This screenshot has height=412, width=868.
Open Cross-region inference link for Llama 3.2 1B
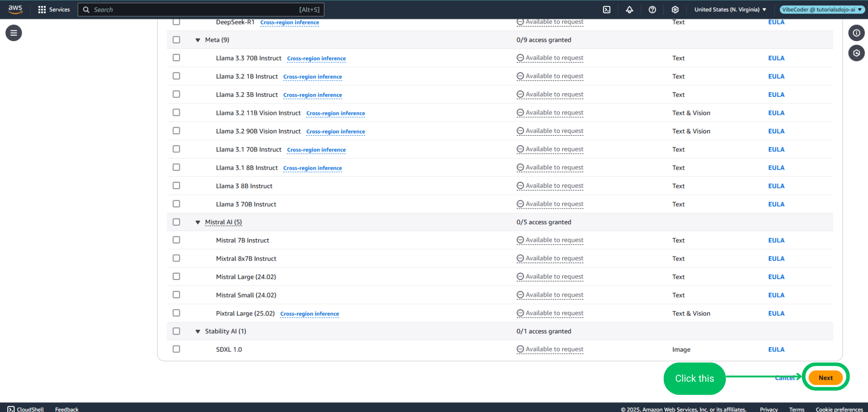pos(312,77)
